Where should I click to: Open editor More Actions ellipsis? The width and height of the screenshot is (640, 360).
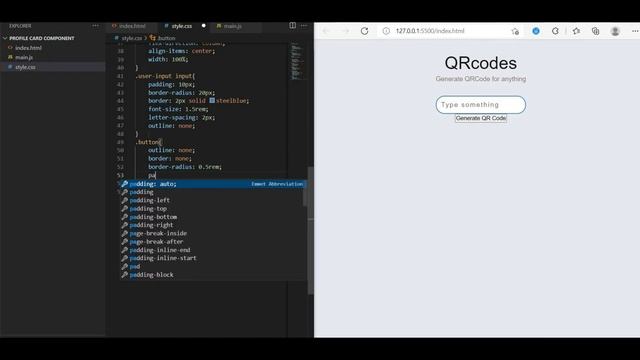[x=304, y=26]
